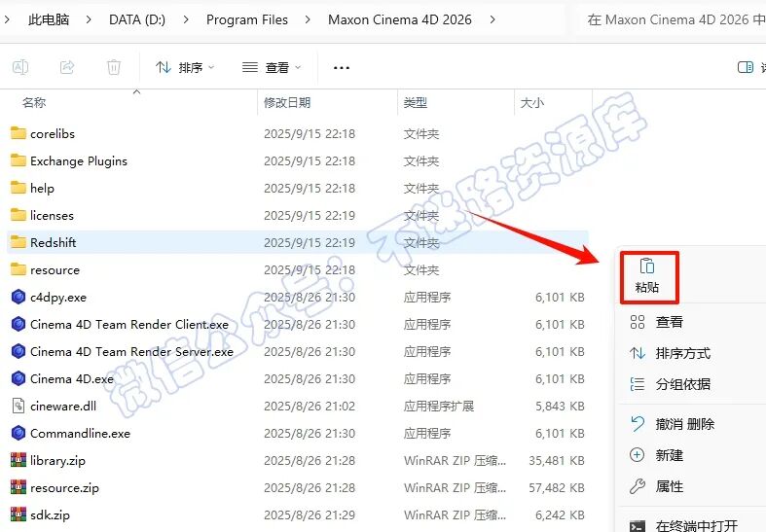
Task: Click the file name library.zip
Action: [57, 461]
